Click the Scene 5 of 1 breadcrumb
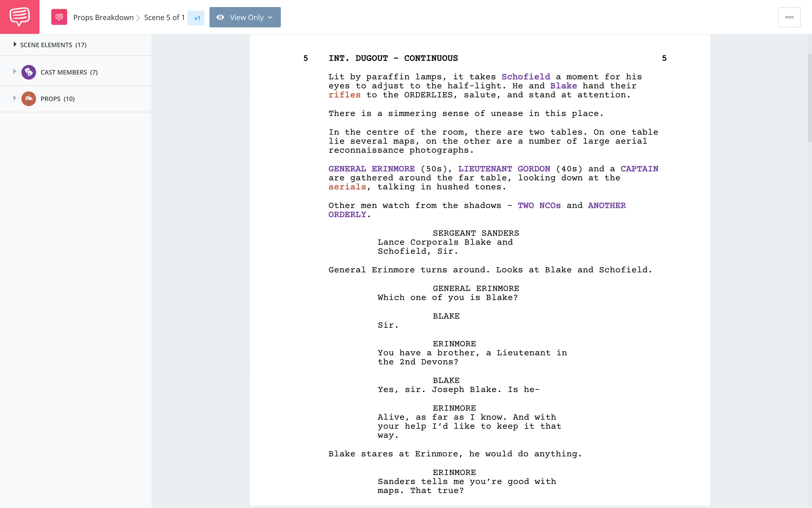 click(164, 17)
